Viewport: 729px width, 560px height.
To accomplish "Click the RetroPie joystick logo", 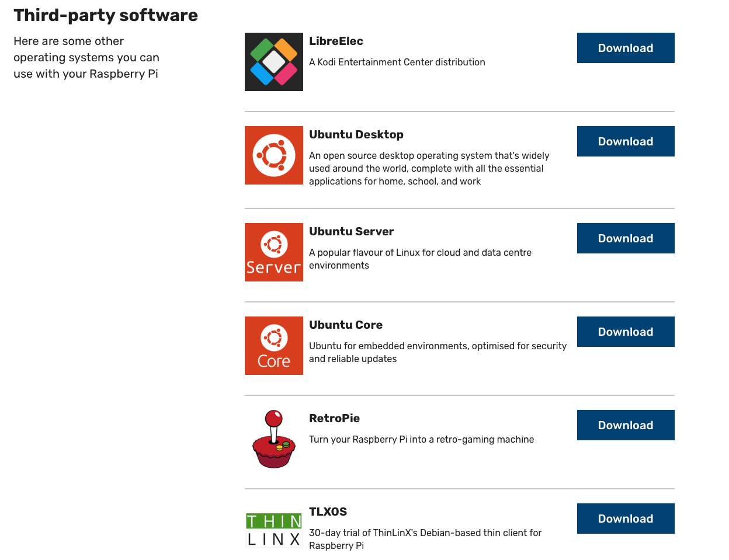I will [x=273, y=439].
